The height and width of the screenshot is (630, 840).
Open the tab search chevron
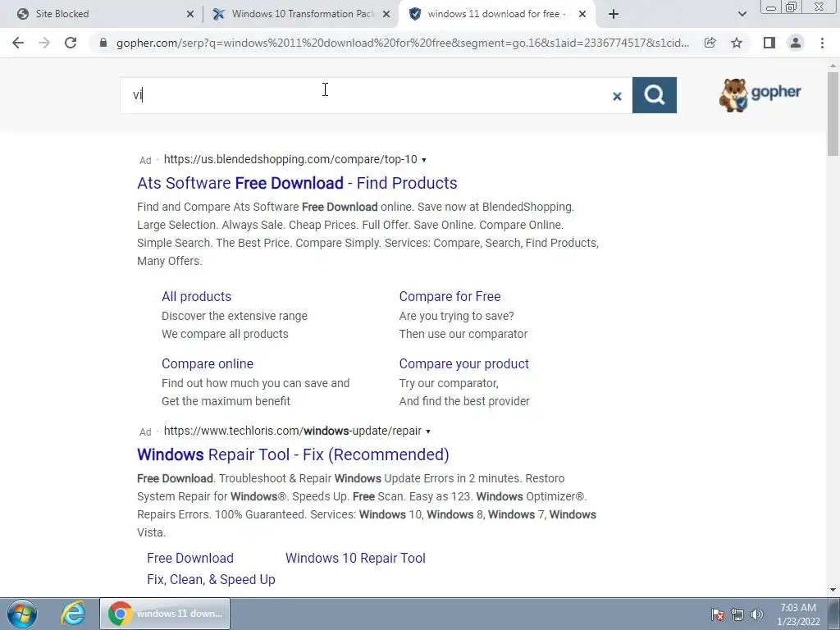point(742,14)
